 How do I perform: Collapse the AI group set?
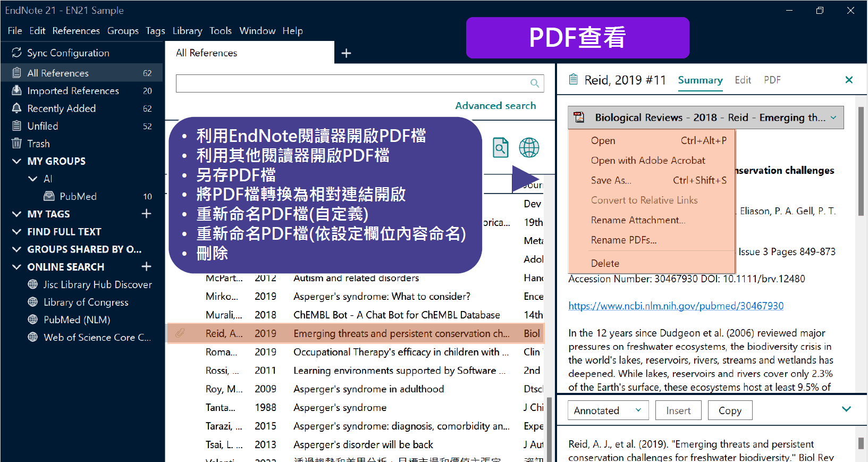(33, 179)
